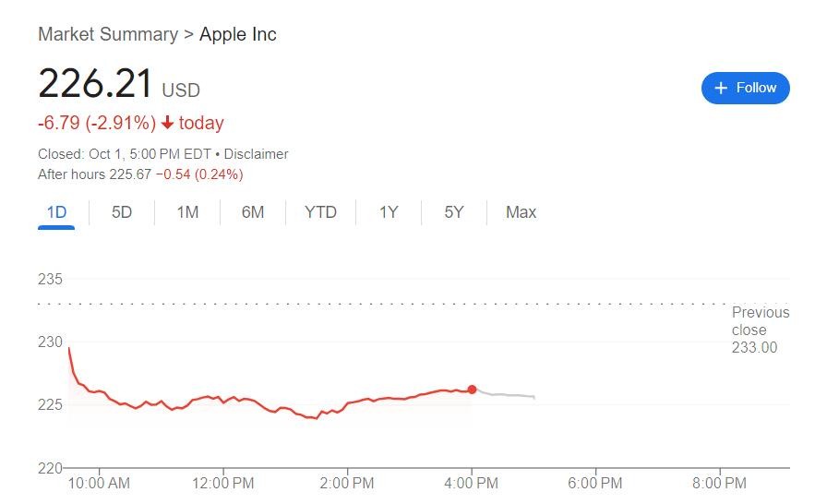The height and width of the screenshot is (504, 815).
Task: Choose the 5Y time range
Action: point(454,212)
